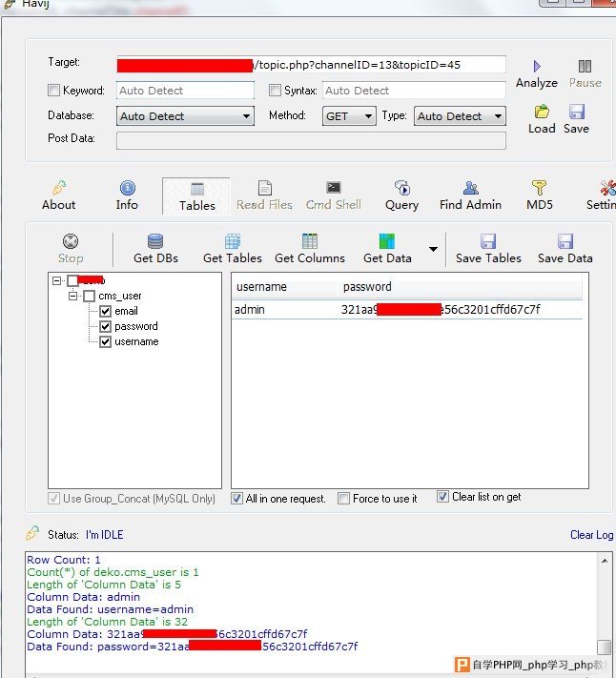Viewport: 616px width, 678px height.
Task: Click the Analyze play icon
Action: [x=537, y=66]
